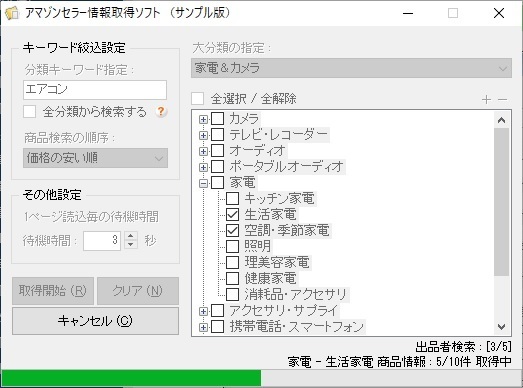Open the 大分類の指定 dropdown
The width and height of the screenshot is (523, 388).
[351, 68]
